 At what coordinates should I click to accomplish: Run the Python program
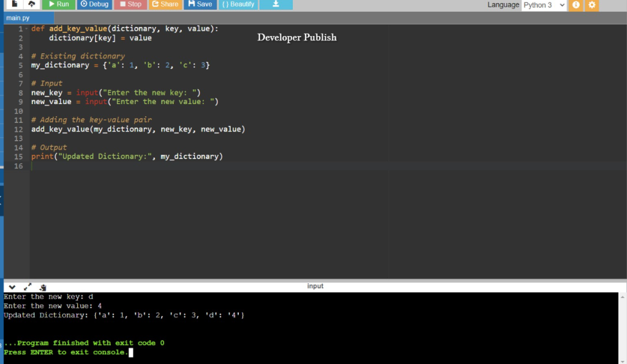(58, 5)
